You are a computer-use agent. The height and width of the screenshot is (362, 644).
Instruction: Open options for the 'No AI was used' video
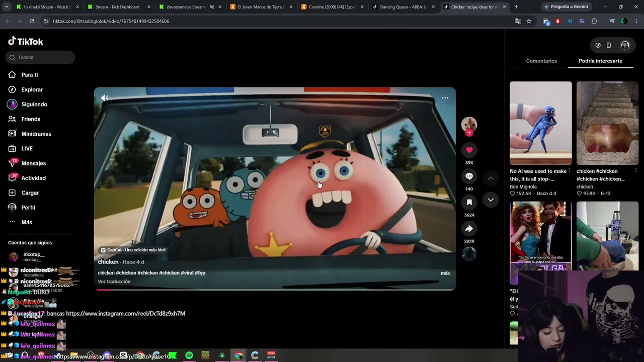pyautogui.click(x=569, y=171)
